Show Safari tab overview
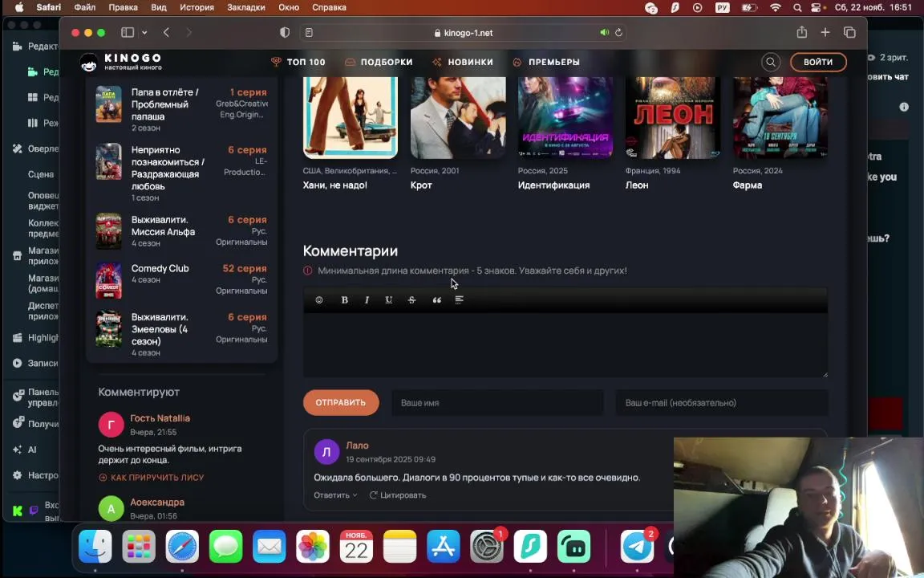924x578 pixels. coord(849,32)
